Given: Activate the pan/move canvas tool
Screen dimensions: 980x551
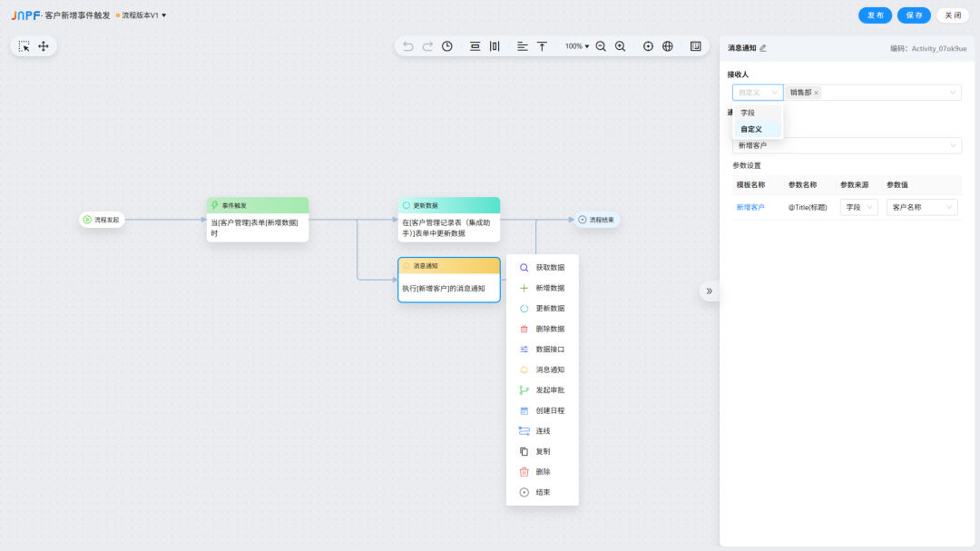Looking at the screenshot, I should click(44, 46).
